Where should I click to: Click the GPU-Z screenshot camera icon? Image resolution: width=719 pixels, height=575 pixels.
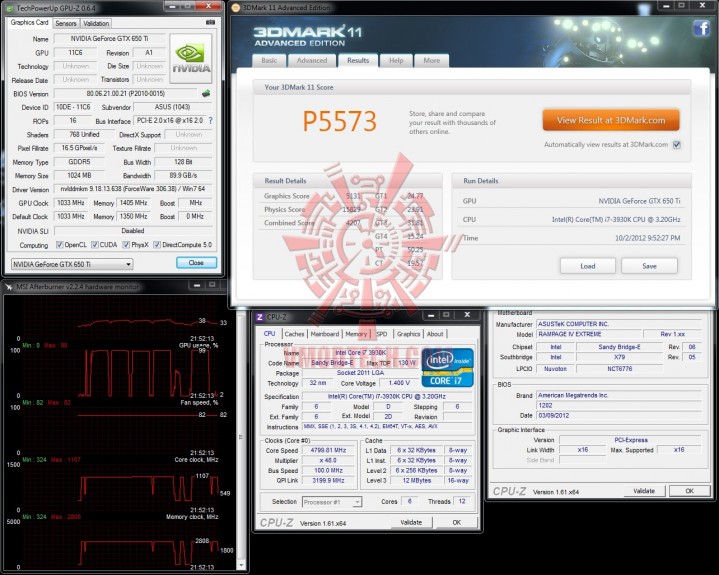210,22
